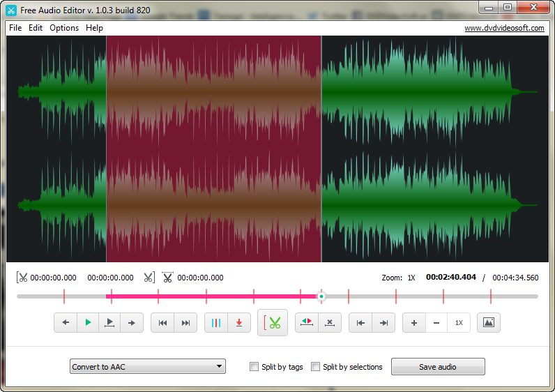Open the www.dvdvideosoft.com link
This screenshot has width=555, height=392.
tap(504, 28)
